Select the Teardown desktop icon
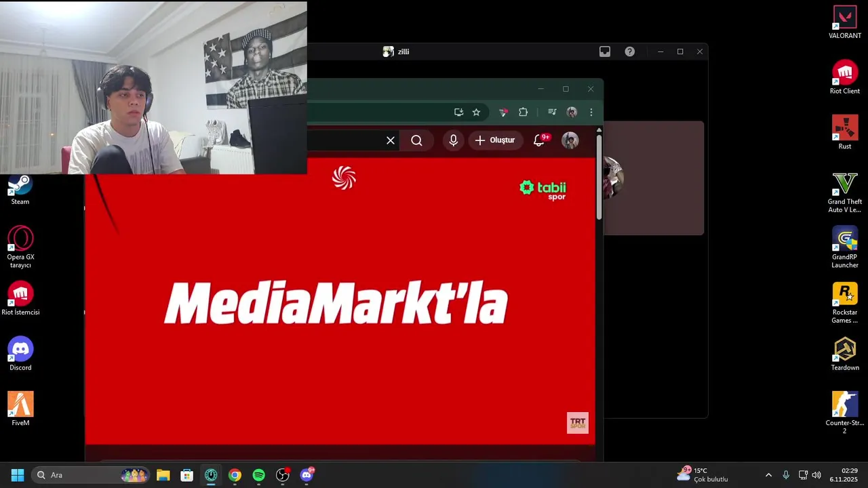This screenshot has height=488, width=868. click(844, 354)
